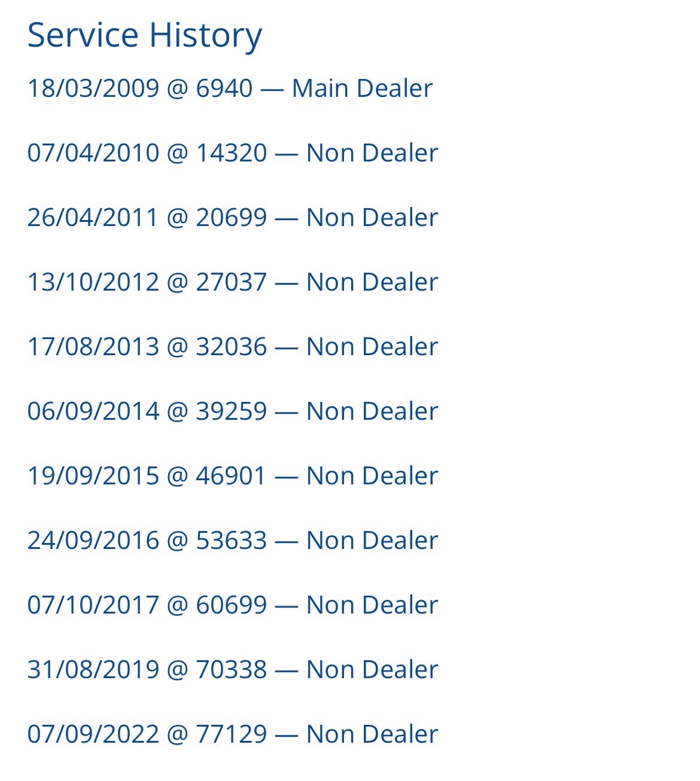The image size is (700, 781).
Task: Select the 70338 mileage value
Action: (x=232, y=670)
